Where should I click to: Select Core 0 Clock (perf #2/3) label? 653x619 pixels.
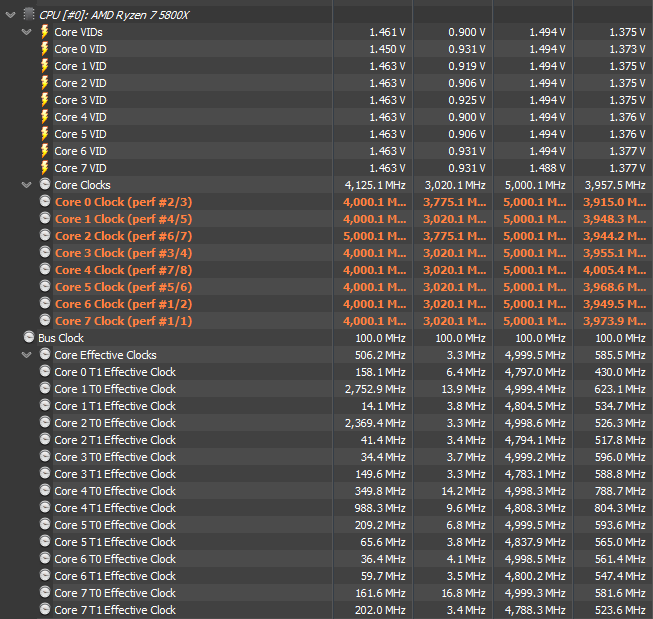123,202
